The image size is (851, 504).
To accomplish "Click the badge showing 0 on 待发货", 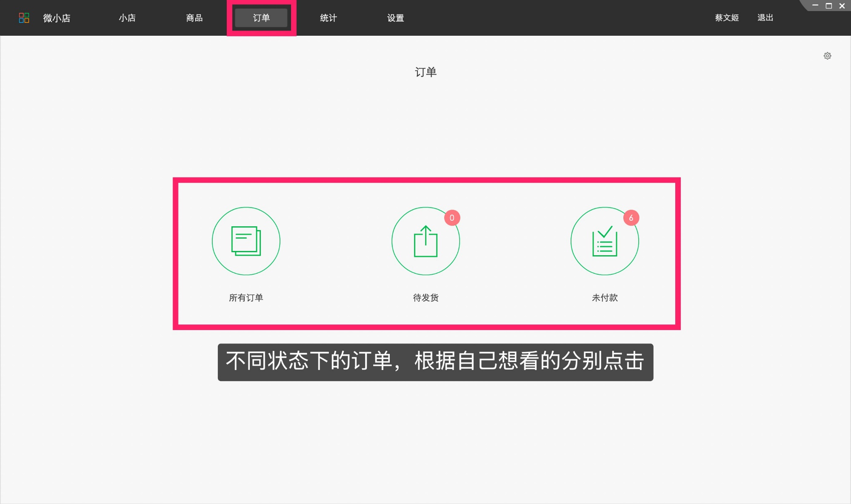I will pos(452,217).
